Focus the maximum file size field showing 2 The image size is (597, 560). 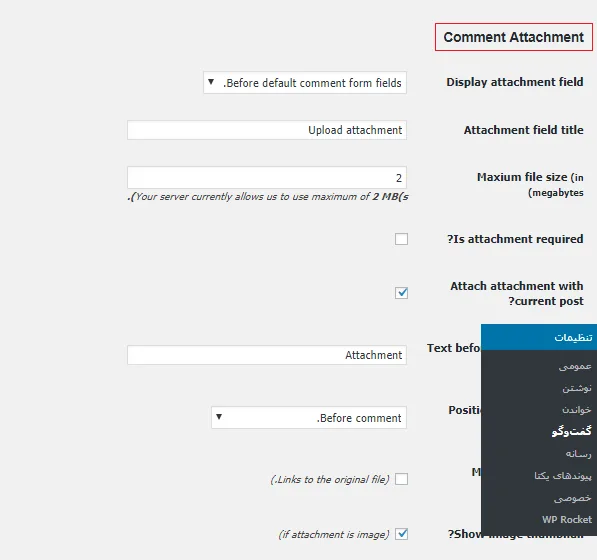[267, 177]
